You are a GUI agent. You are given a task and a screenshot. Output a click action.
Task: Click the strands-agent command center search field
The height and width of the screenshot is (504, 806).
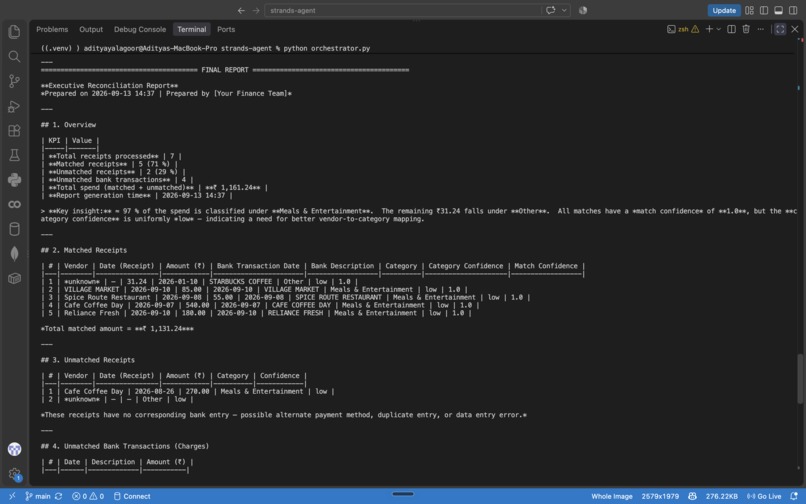tap(402, 10)
